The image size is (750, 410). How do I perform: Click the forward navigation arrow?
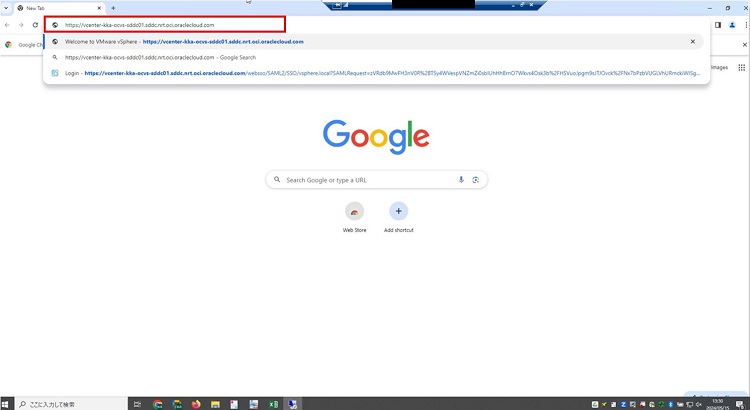pyautogui.click(x=21, y=25)
